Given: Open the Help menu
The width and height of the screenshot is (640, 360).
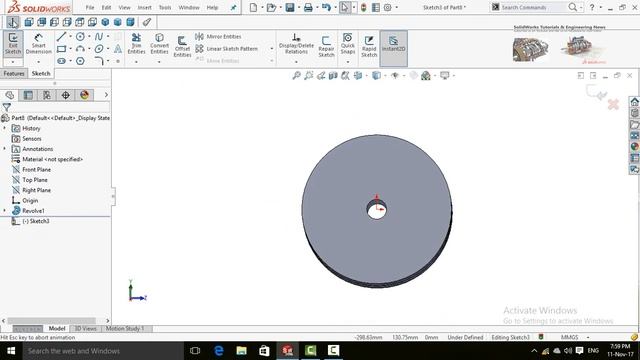Looking at the screenshot, I should pyautogui.click(x=212, y=7).
